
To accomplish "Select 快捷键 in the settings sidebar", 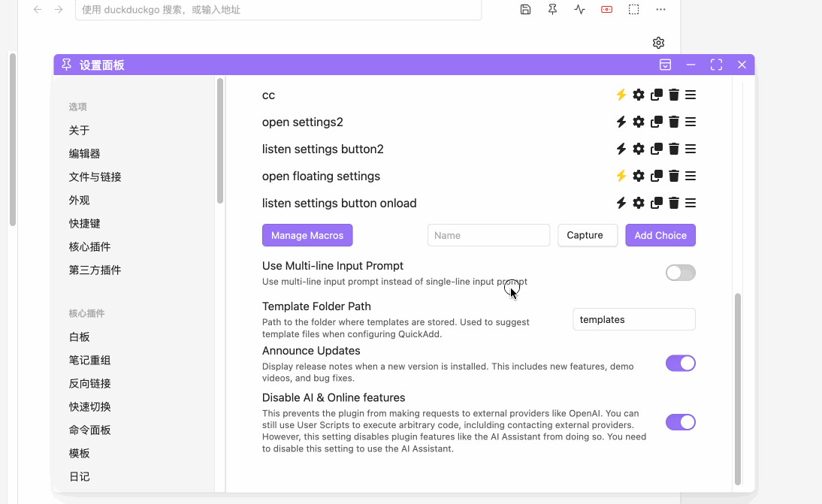I will (85, 223).
